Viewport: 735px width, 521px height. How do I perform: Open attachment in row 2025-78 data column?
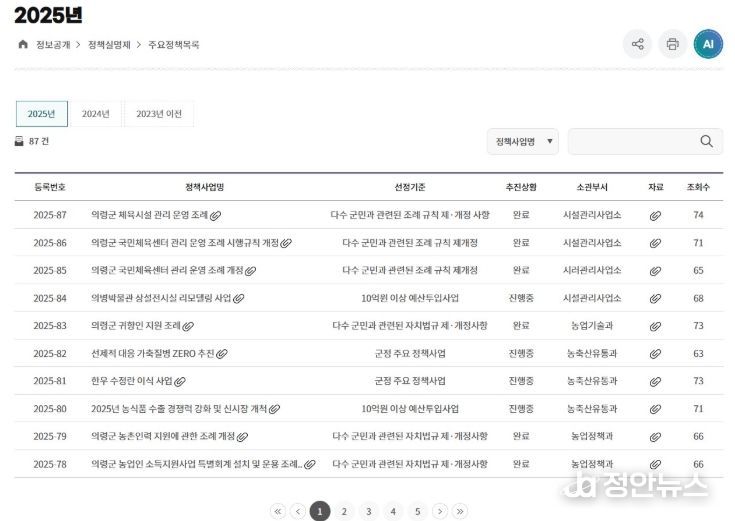(655, 464)
